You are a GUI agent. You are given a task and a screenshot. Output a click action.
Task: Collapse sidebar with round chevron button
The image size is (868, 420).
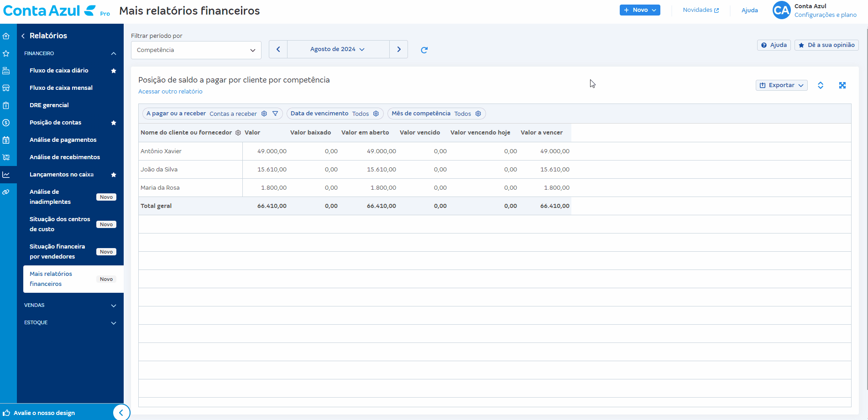click(x=121, y=413)
